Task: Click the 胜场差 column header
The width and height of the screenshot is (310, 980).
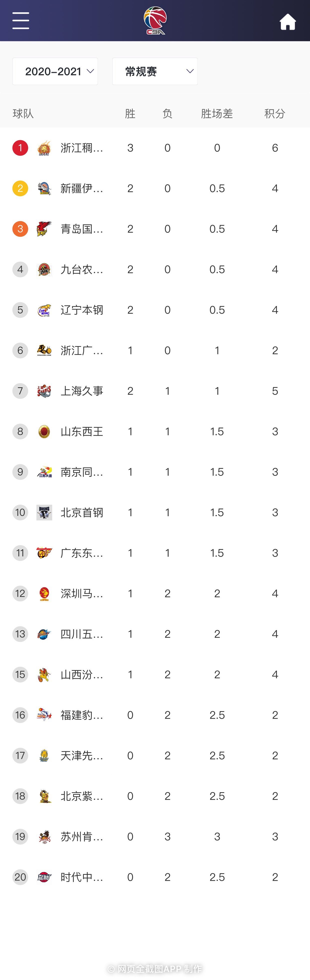Action: coord(217,113)
